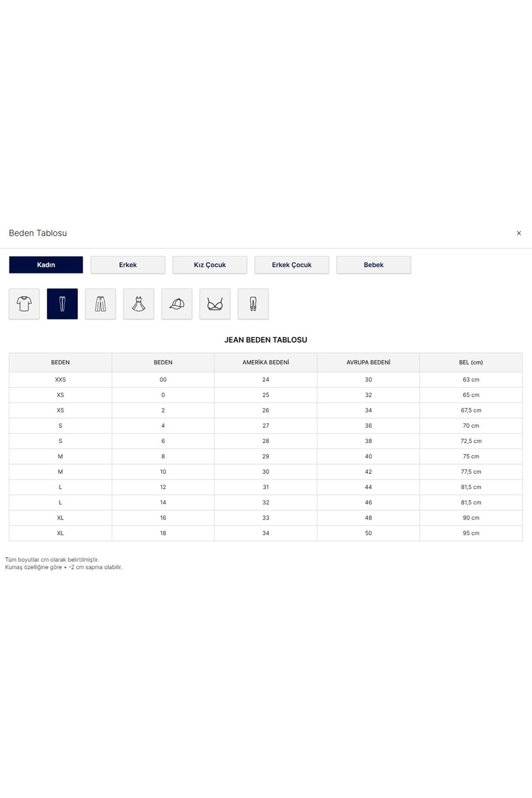Click the 75 cm waist cell
This screenshot has width=532, height=798.
pyautogui.click(x=471, y=456)
